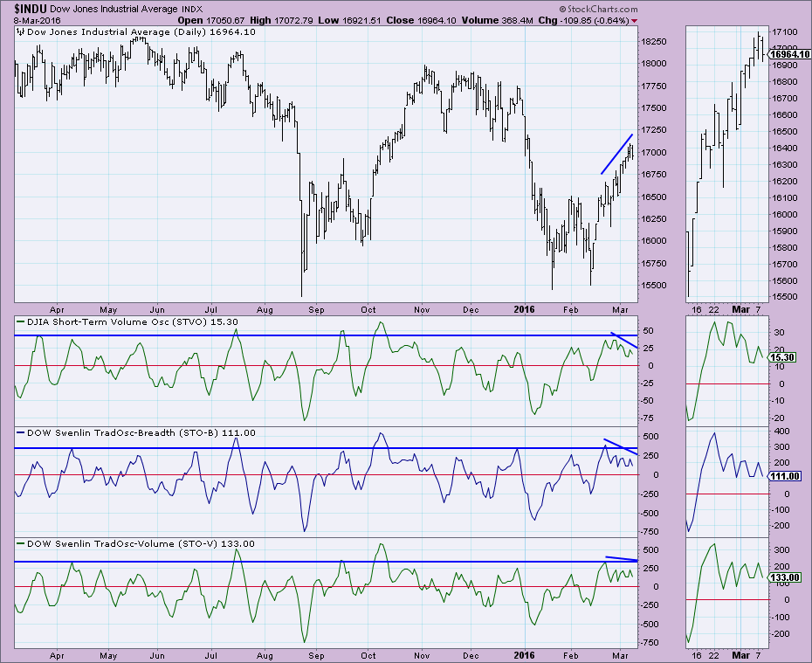This screenshot has height=663, width=812.
Task: Click the High value 17072.79
Action: [293, 21]
